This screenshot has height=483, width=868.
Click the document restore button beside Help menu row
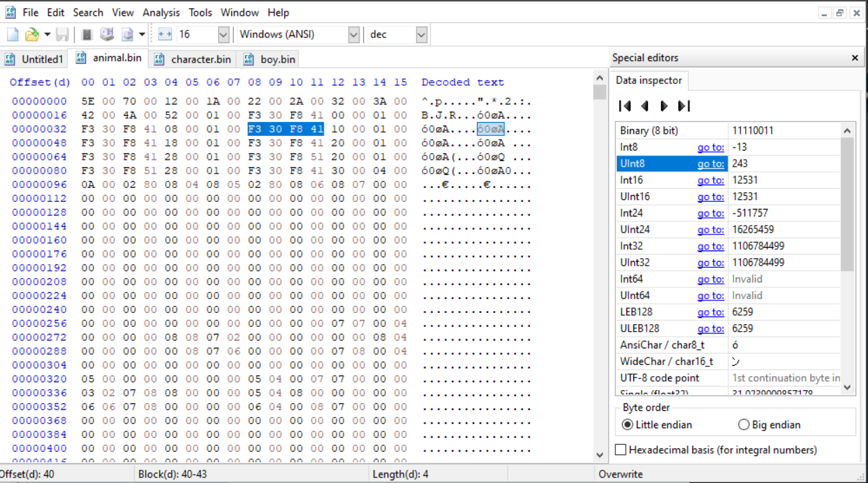(840, 12)
